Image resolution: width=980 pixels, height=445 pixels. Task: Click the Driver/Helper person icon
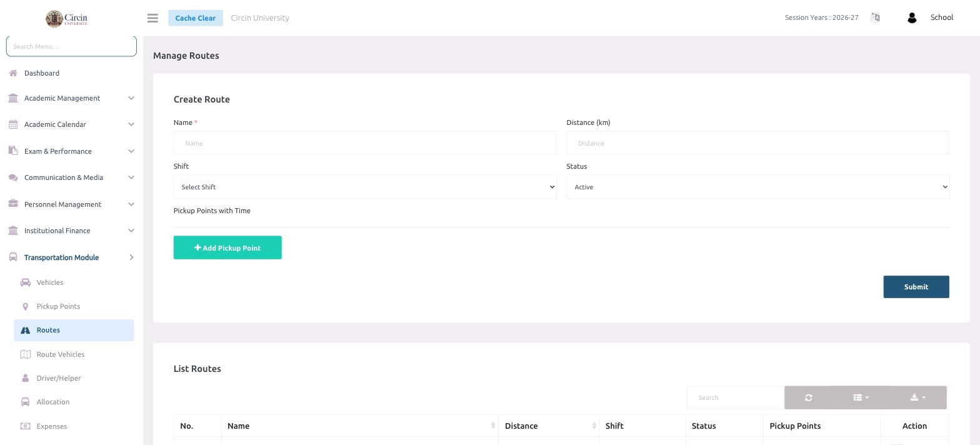point(26,378)
